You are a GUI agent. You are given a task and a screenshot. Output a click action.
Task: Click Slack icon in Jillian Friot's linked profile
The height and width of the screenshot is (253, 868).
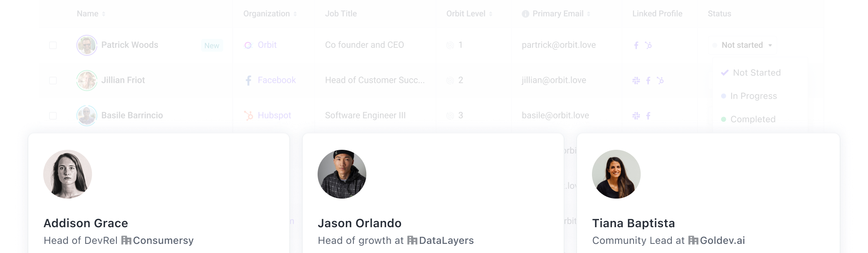(636, 80)
